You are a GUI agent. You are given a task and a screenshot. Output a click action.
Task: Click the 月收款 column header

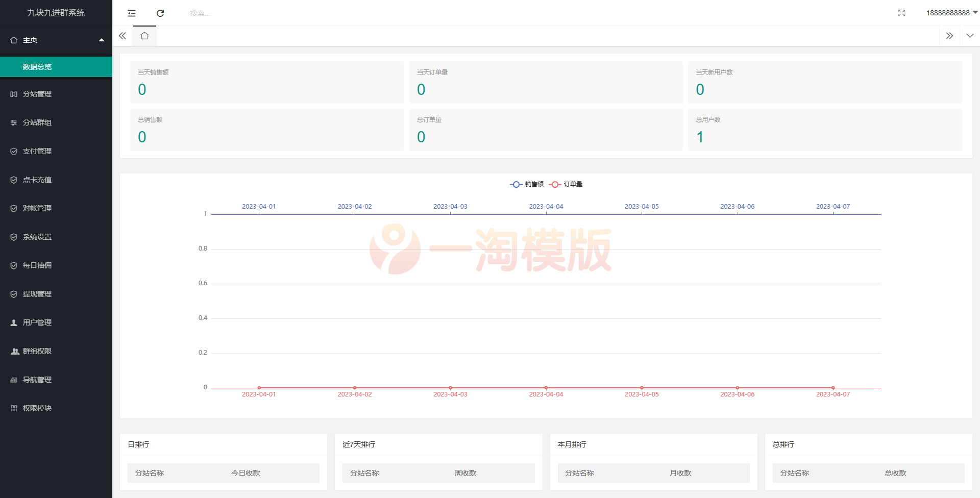(x=680, y=473)
